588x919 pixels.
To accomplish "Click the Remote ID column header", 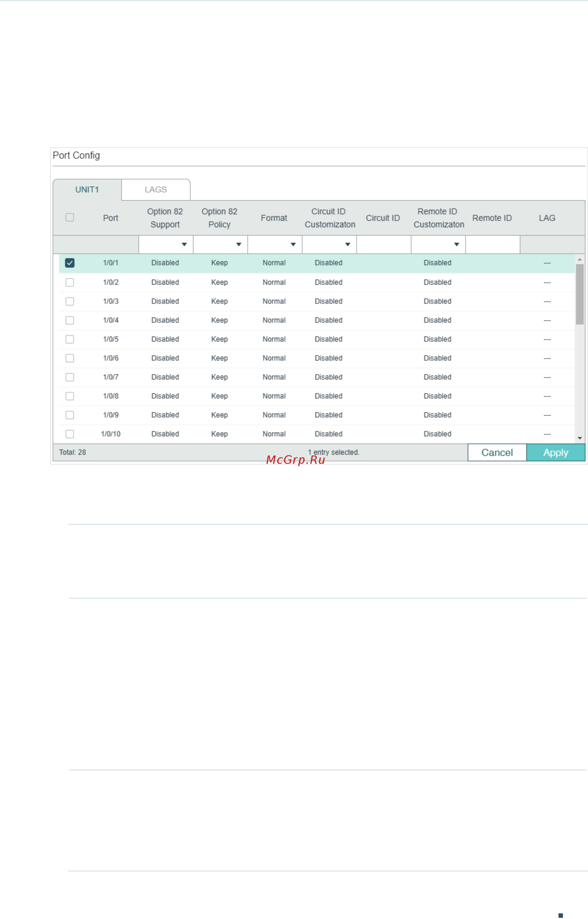I will [x=492, y=218].
